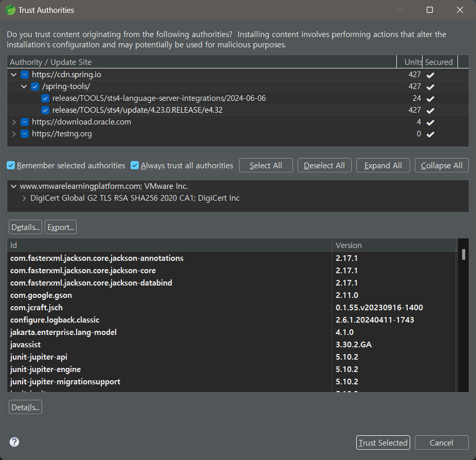Uncheck the sts4-language-server-integrations checkbox
The width and height of the screenshot is (476, 460).
[x=45, y=98]
